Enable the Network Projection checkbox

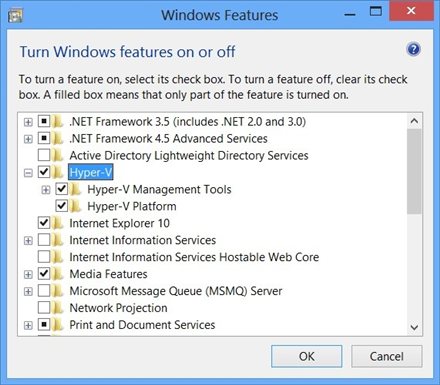pyautogui.click(x=44, y=307)
